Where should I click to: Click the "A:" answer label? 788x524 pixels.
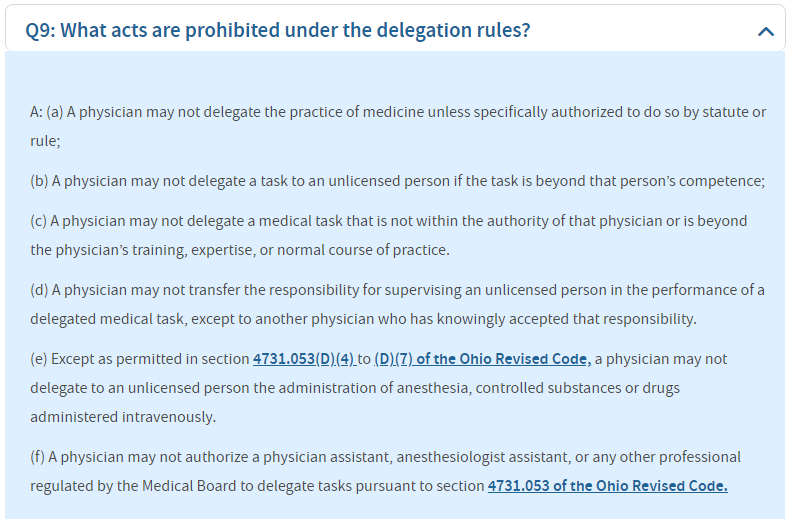coord(36,112)
